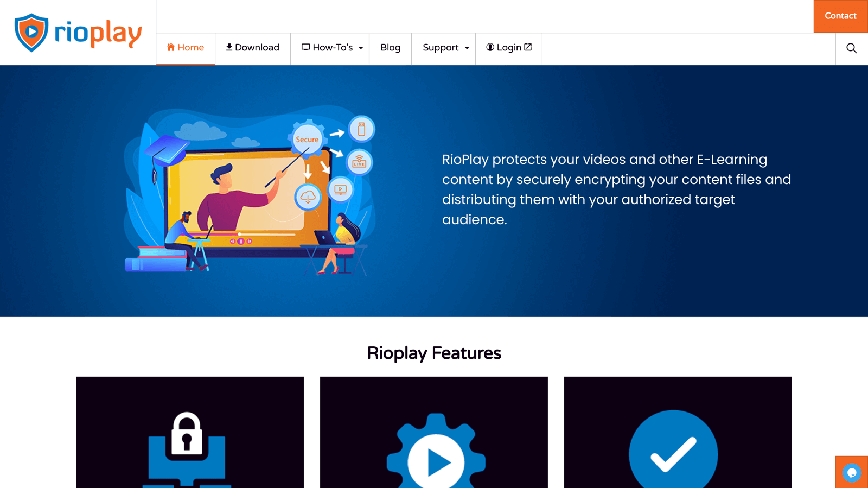Click the LIVE broadcast circle icon

(x=359, y=162)
